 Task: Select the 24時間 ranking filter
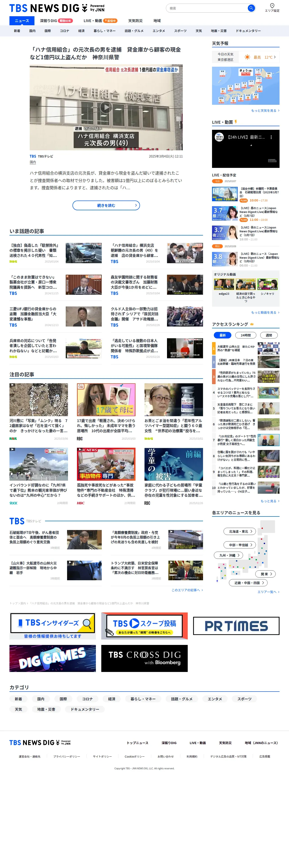pos(246,335)
